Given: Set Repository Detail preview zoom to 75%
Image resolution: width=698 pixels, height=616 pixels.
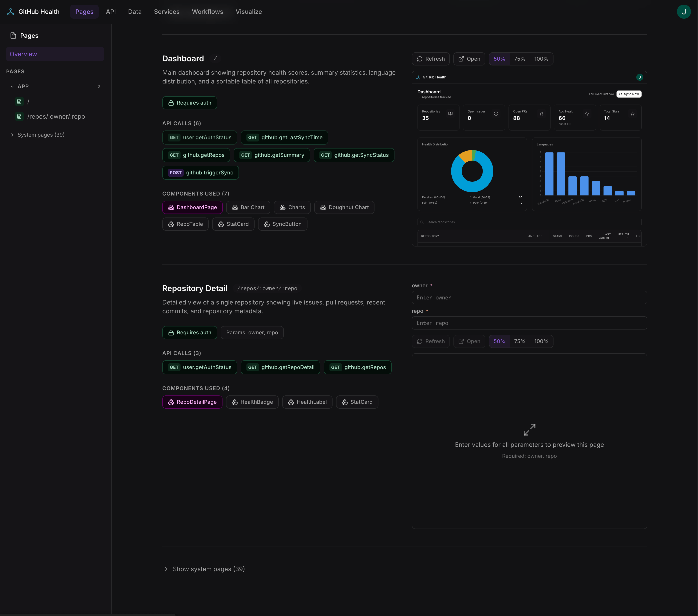Looking at the screenshot, I should pyautogui.click(x=519, y=341).
